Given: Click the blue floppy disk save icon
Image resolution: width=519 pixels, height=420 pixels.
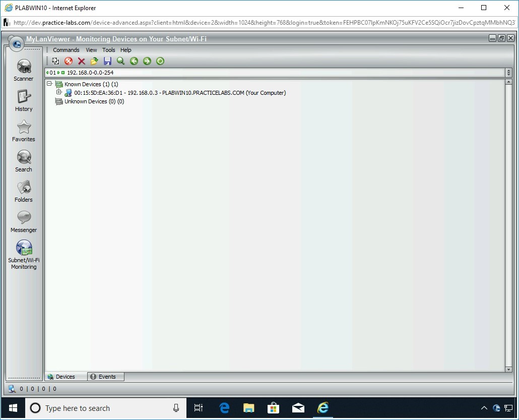Looking at the screenshot, I should click(107, 61).
